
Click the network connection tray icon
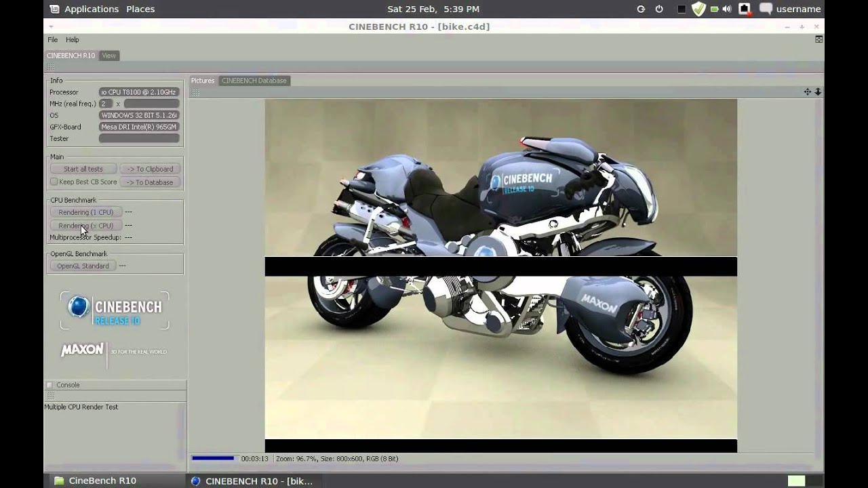[x=744, y=9]
